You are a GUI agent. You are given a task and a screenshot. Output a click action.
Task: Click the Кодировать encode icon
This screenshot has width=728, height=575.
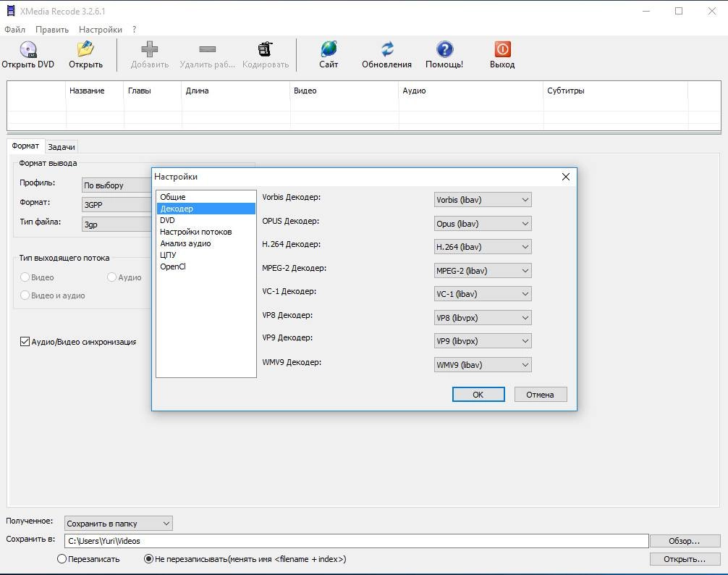pyautogui.click(x=265, y=49)
